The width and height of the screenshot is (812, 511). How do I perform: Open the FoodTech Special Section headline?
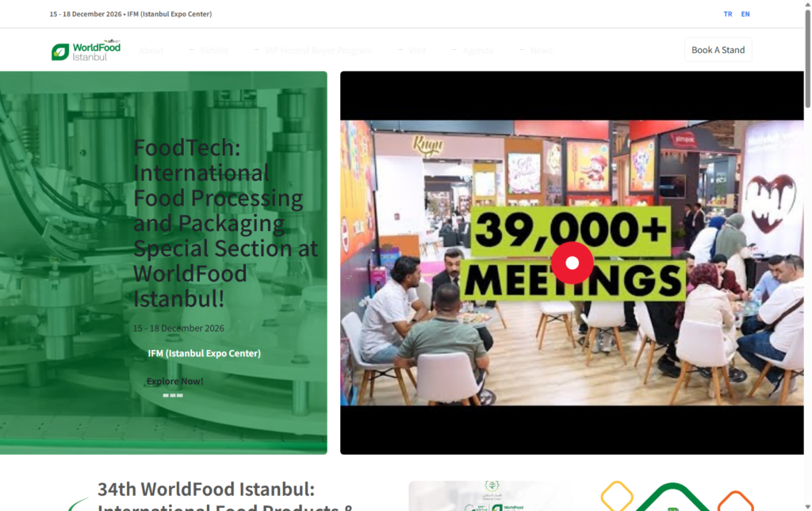pyautogui.click(x=225, y=223)
